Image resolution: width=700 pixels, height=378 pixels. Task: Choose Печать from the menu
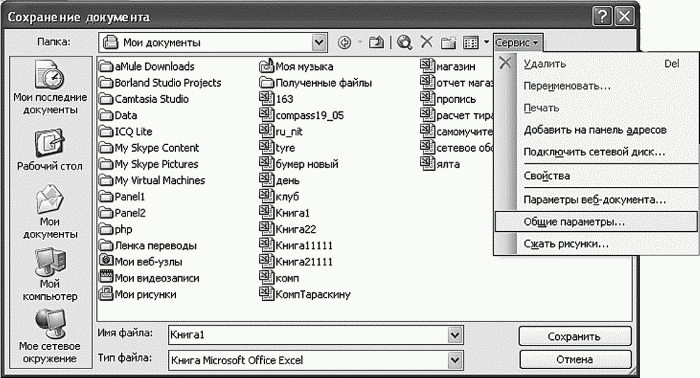[x=596, y=108]
